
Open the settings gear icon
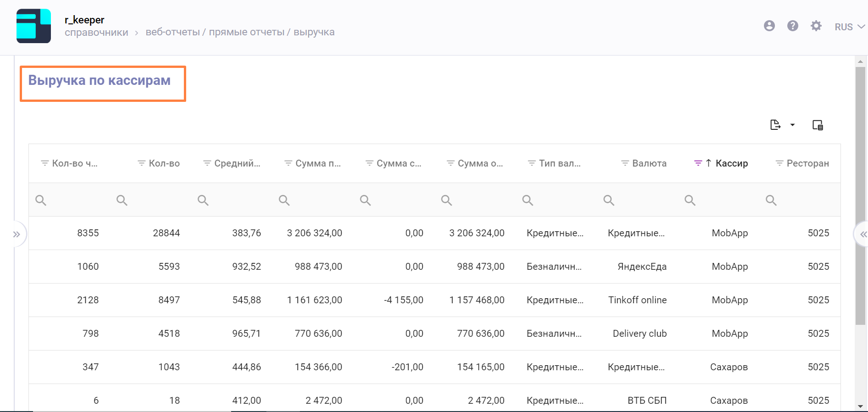[x=816, y=26]
